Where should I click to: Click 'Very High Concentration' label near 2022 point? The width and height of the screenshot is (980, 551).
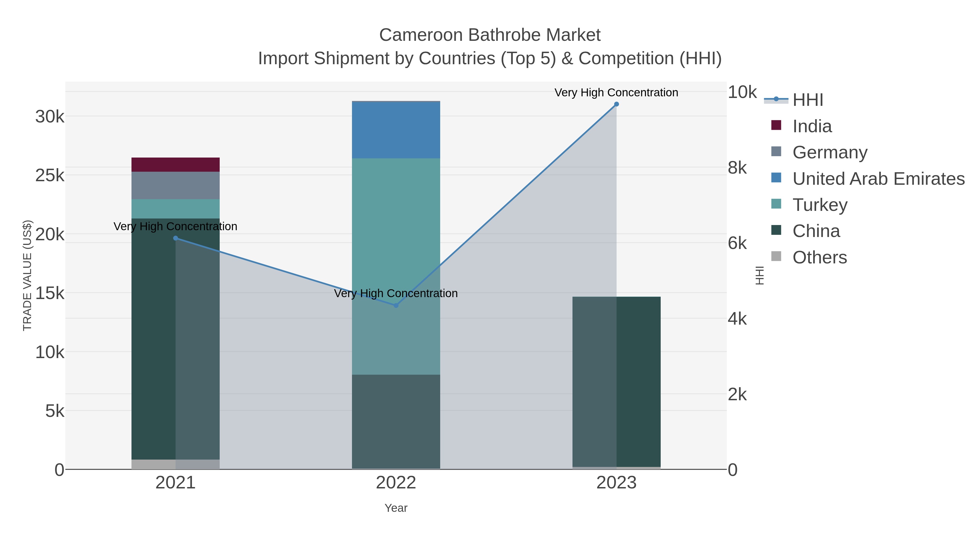(396, 293)
